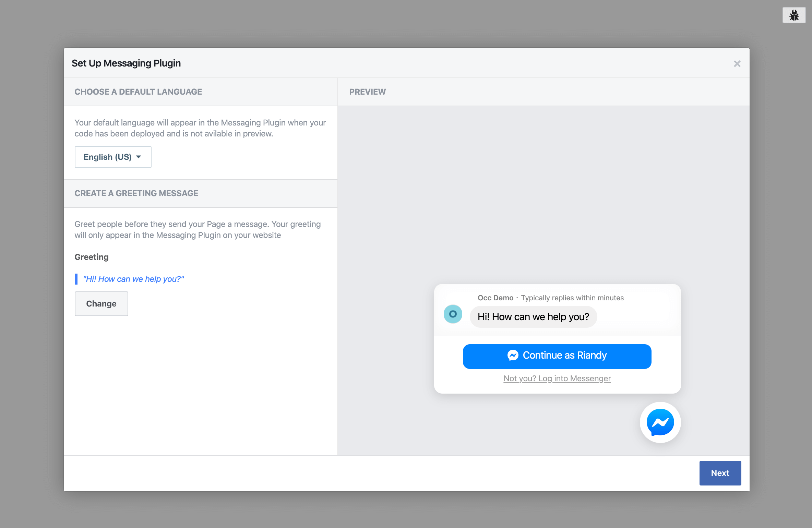Expand the CREATE A GREETING MESSAGE section
This screenshot has width=812, height=528.
pos(136,193)
